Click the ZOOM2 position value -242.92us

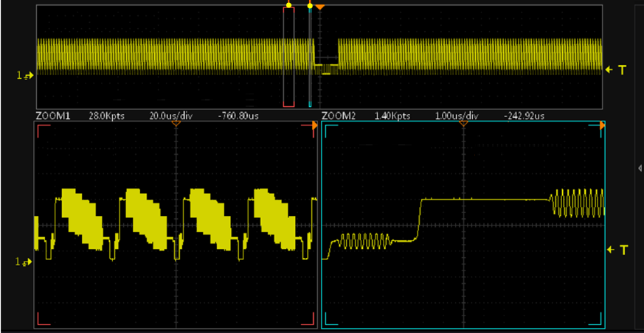524,116
